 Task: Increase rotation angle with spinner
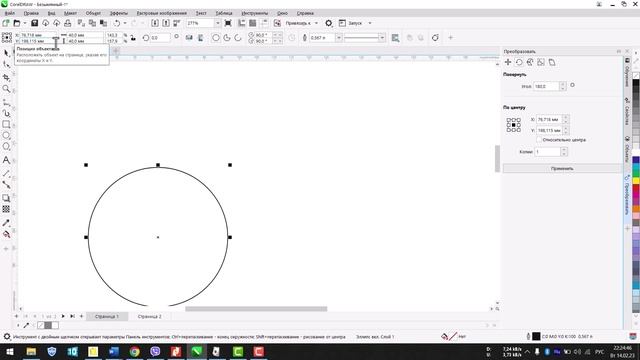(x=563, y=84)
